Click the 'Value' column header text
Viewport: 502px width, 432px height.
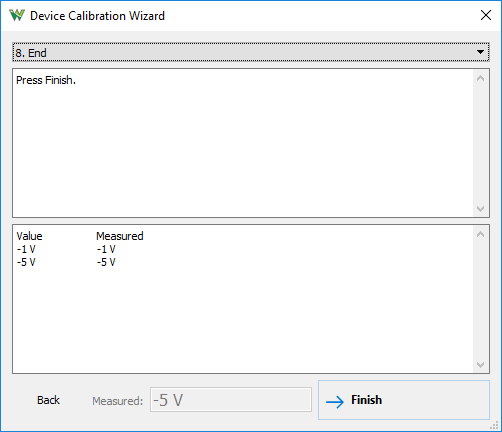pyautogui.click(x=29, y=236)
